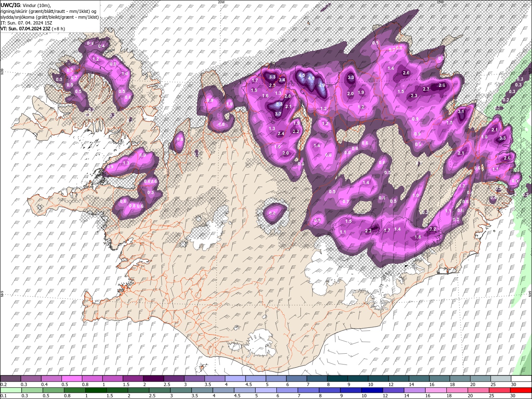This screenshot has height=399, width=532.
Task: Click the 3.4 snowfall value on the map
Action: point(282,80)
